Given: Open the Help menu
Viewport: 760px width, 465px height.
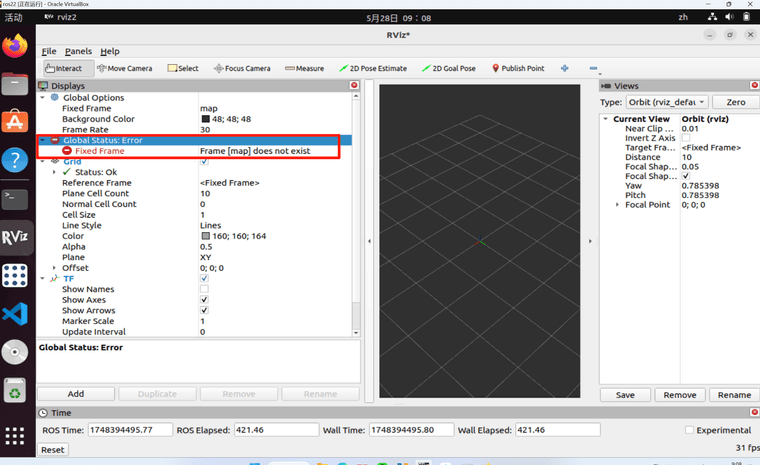Looking at the screenshot, I should point(110,51).
